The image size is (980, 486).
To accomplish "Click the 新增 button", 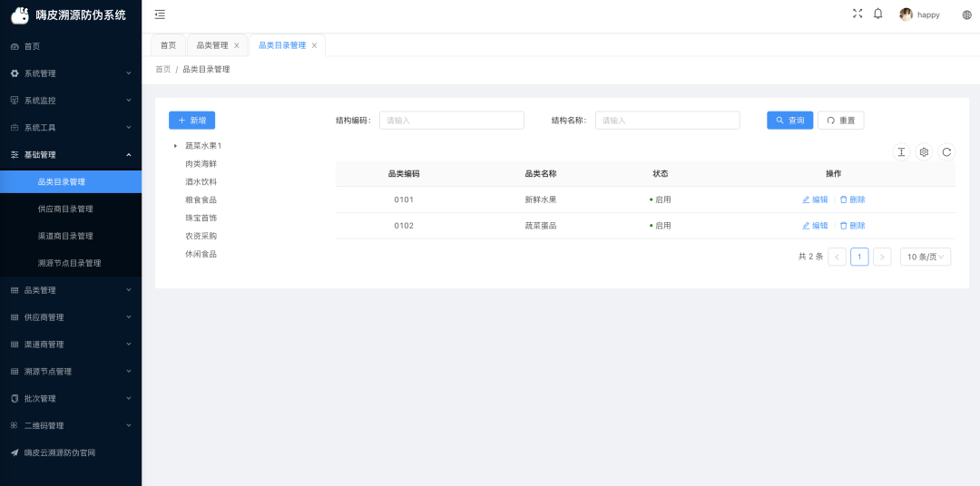I will 191,121.
